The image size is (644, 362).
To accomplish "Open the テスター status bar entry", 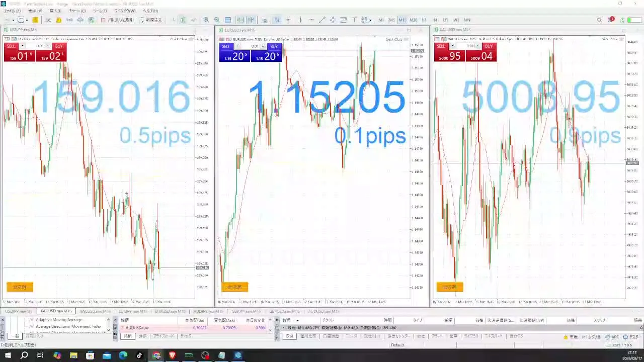I will (x=633, y=337).
